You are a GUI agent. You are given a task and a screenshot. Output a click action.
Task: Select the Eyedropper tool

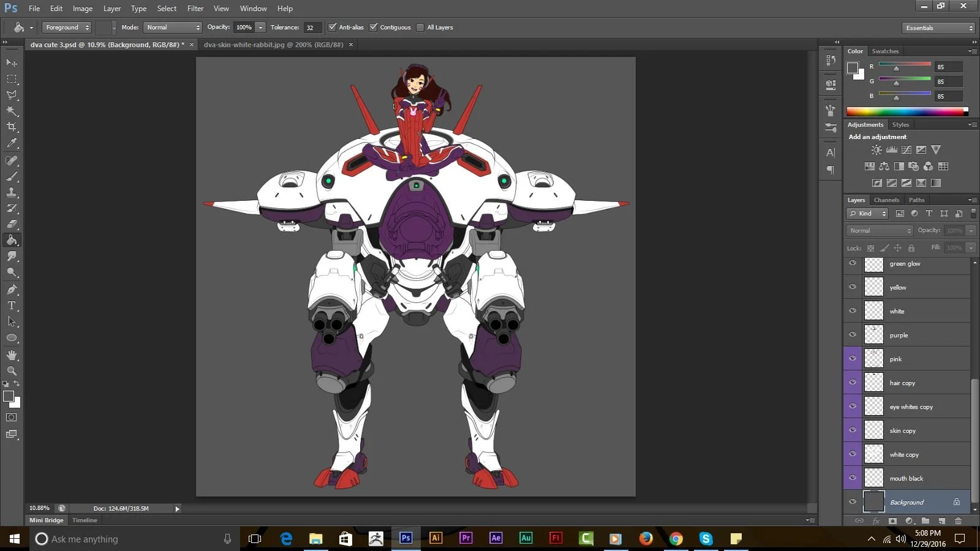12,143
